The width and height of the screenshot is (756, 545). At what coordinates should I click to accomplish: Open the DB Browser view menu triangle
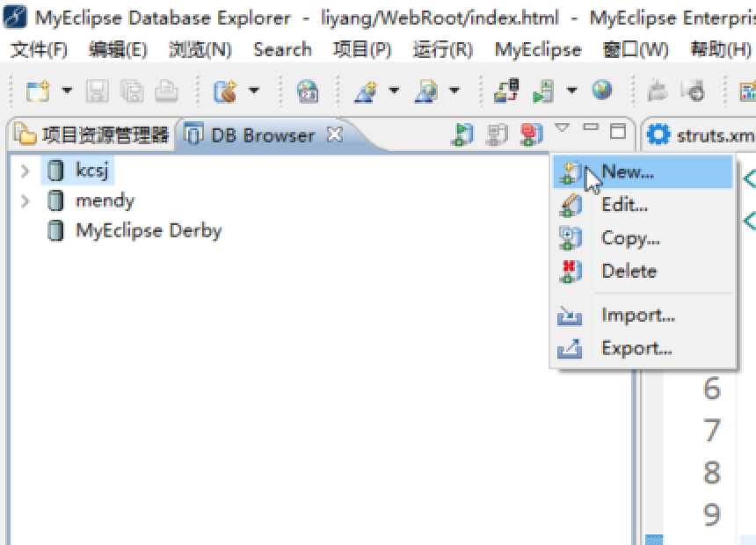pyautogui.click(x=563, y=127)
